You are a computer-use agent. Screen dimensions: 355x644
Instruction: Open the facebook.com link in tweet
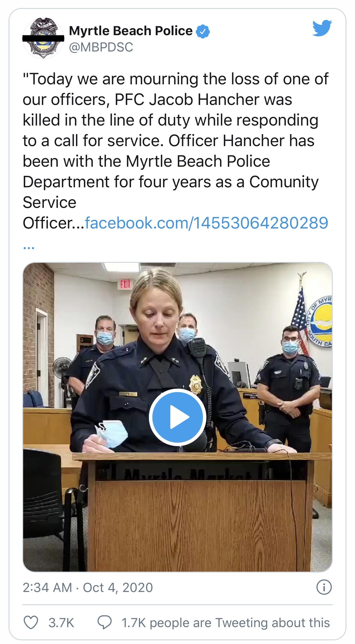(x=206, y=223)
